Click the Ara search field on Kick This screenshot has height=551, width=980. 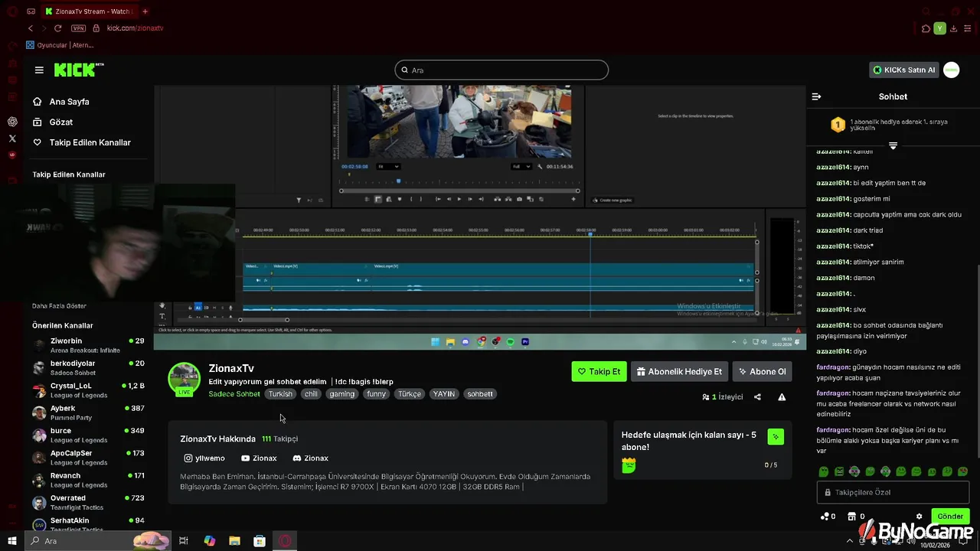501,70
